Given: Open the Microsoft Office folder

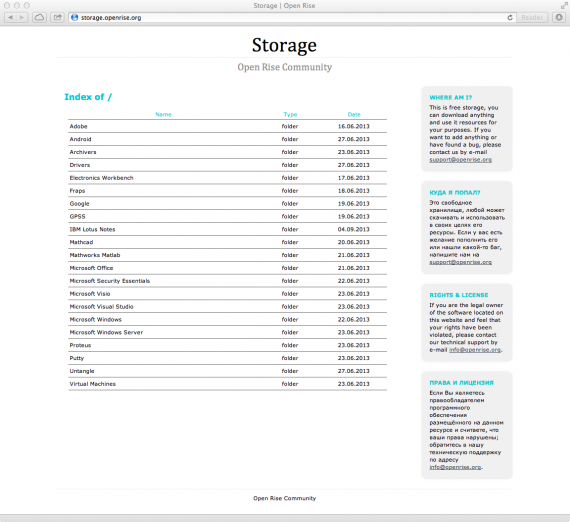Looking at the screenshot, I should click(x=91, y=268).
